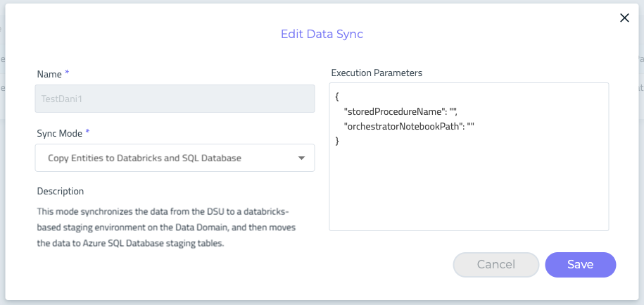644x305 pixels.
Task: Click the Edit Data Sync title
Action: pos(322,34)
